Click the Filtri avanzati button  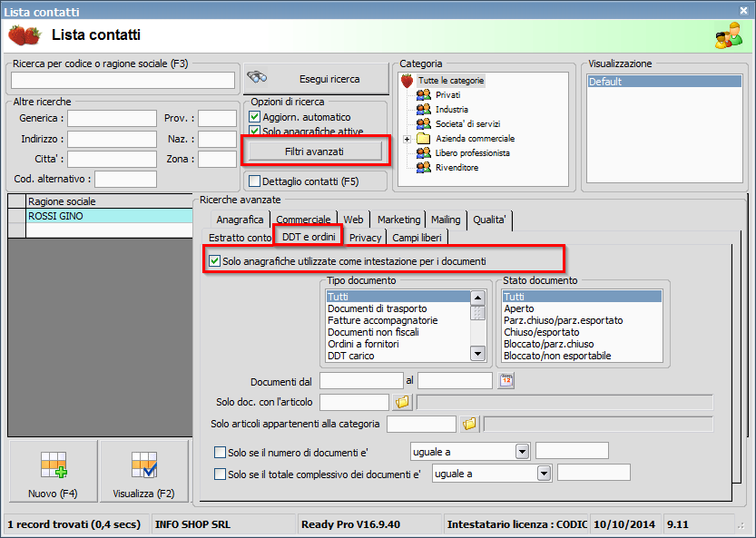[315, 152]
